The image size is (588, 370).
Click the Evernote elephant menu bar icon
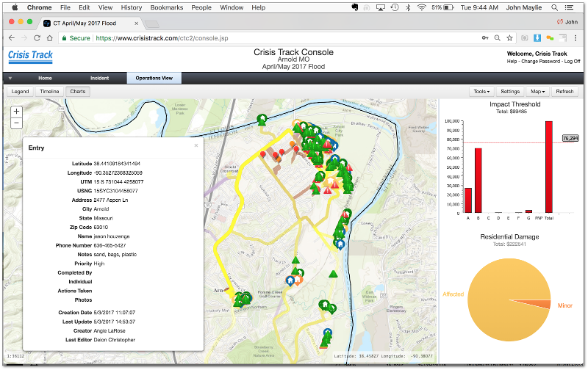[x=354, y=7]
